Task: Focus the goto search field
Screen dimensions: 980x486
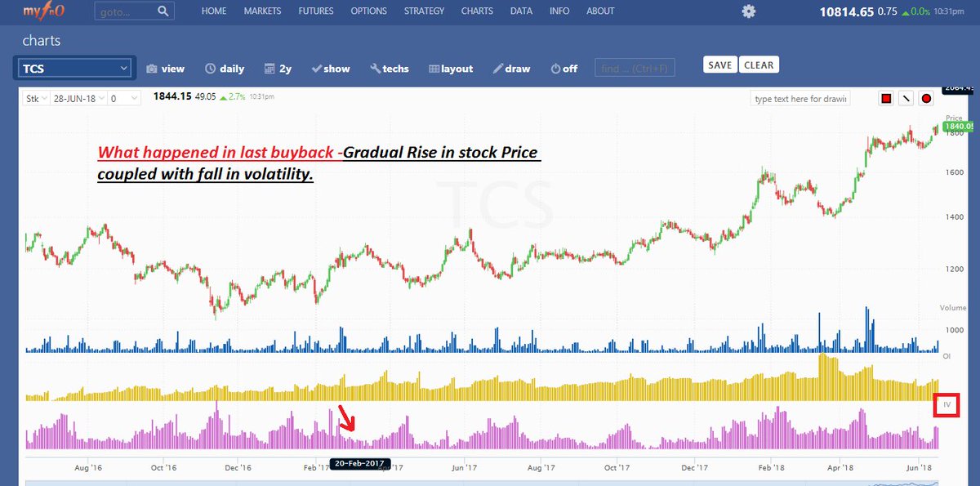Action: 124,11
